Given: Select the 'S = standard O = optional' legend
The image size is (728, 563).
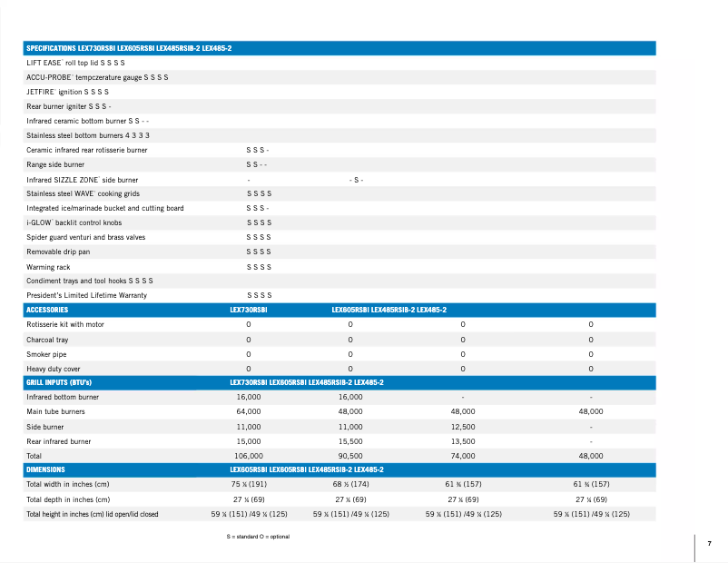Looking at the screenshot, I should pos(258,536).
